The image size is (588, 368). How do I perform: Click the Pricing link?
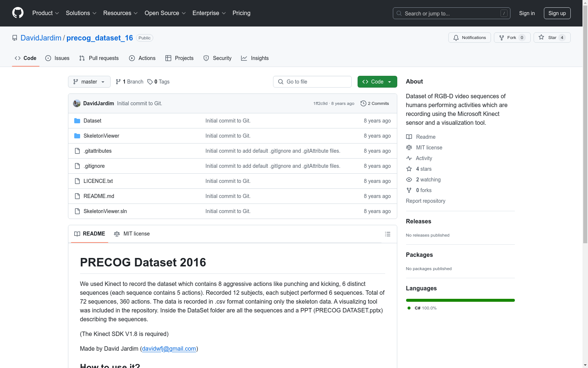pos(241,13)
